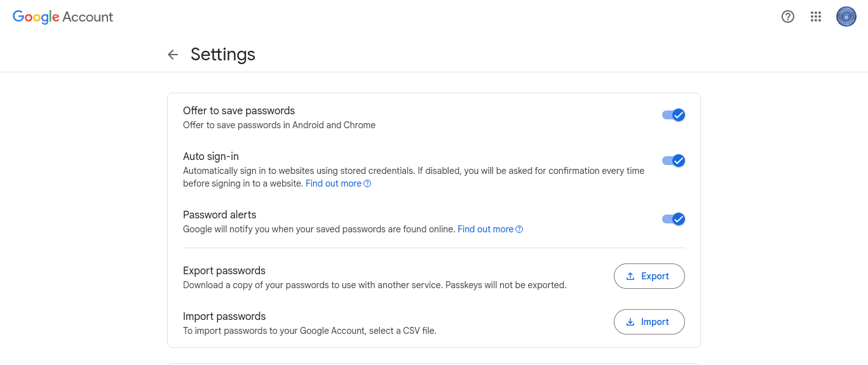Click 'To import passwords to your Google Account' text
This screenshot has height=365, width=868.
(309, 331)
